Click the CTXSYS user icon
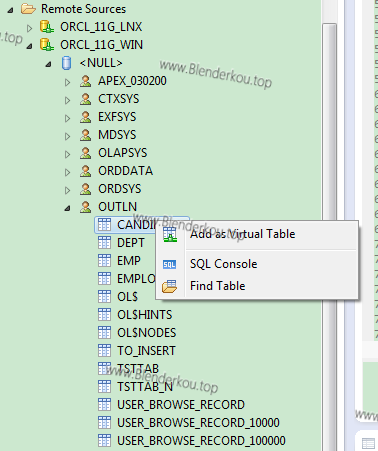Viewport: 378px width, 451px height. coord(86,99)
